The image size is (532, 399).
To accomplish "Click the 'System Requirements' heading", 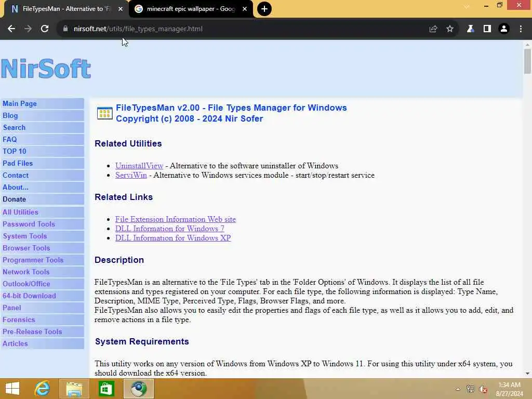I will point(142,342).
